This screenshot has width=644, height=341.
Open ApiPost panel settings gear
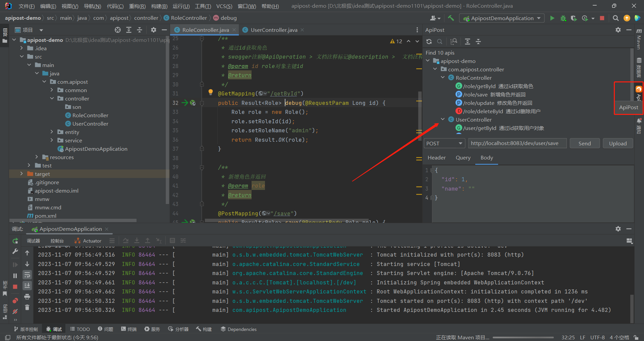[618, 30]
